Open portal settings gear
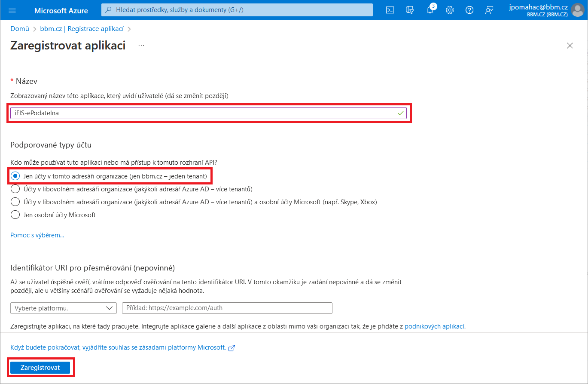Image resolution: width=588 pixels, height=384 pixels. 450,10
